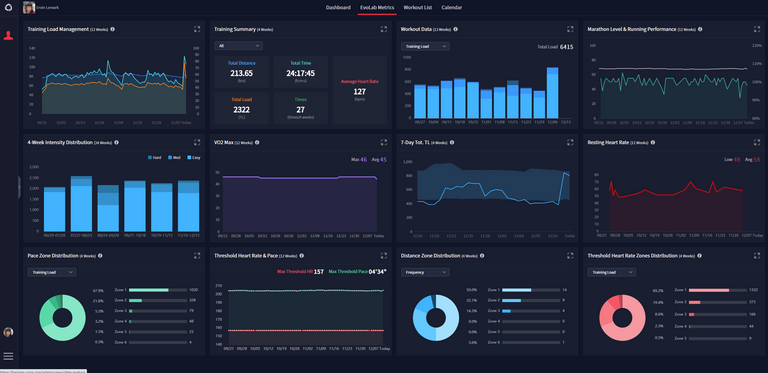
Task: Open the Workout List tab
Action: point(418,7)
